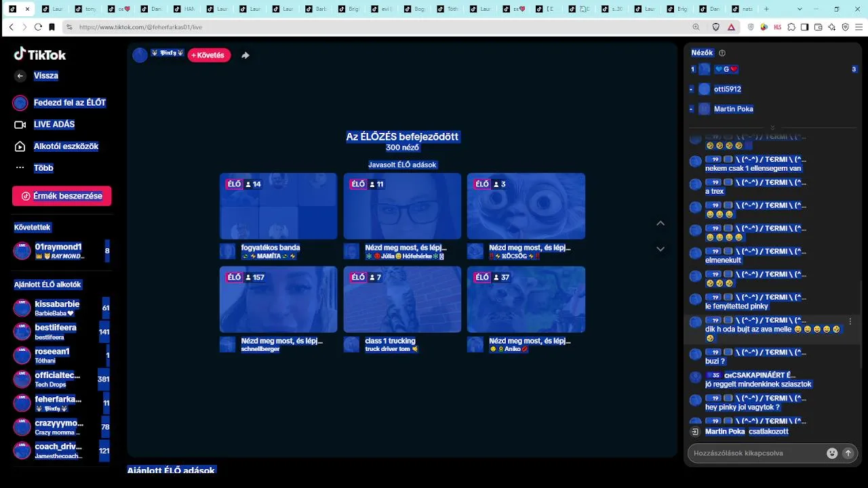Click the zoom magnifier in address bar
This screenshot has width=868, height=488.
coord(696,27)
